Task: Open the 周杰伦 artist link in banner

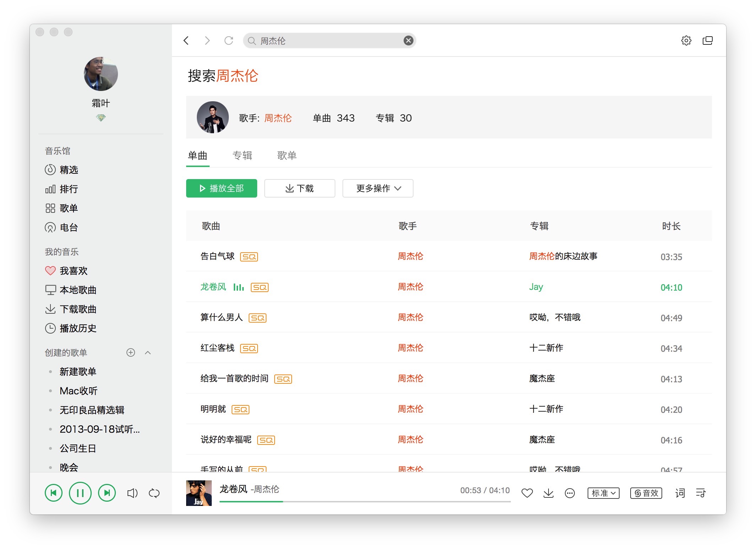Action: [278, 118]
